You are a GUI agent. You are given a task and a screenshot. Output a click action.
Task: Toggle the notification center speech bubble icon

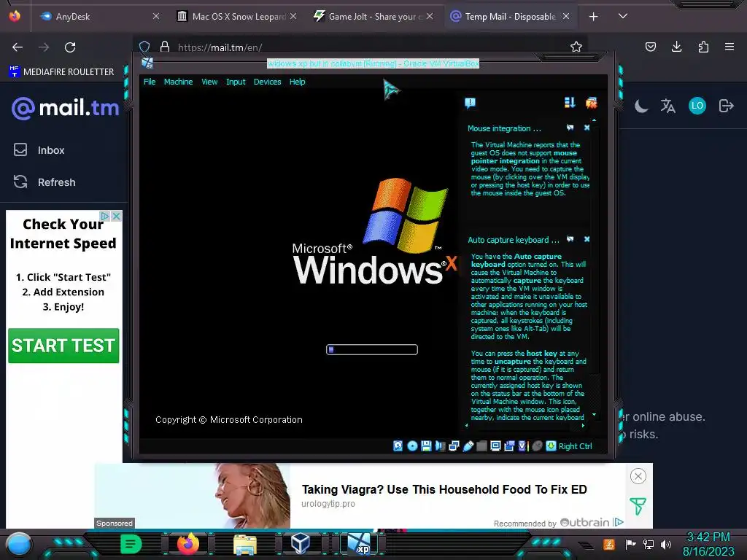point(471,103)
